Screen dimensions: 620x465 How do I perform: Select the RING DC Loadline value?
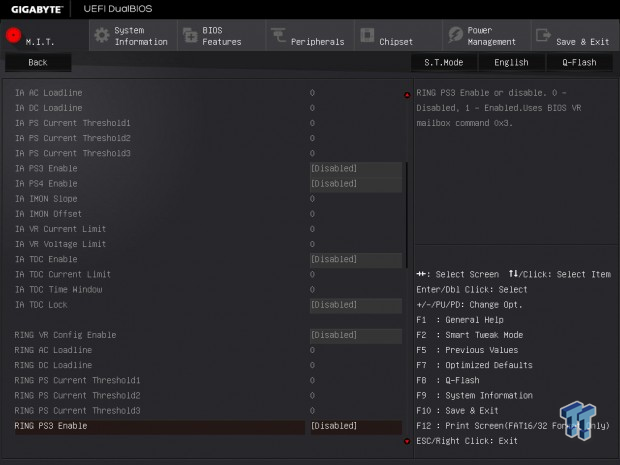pos(312,365)
